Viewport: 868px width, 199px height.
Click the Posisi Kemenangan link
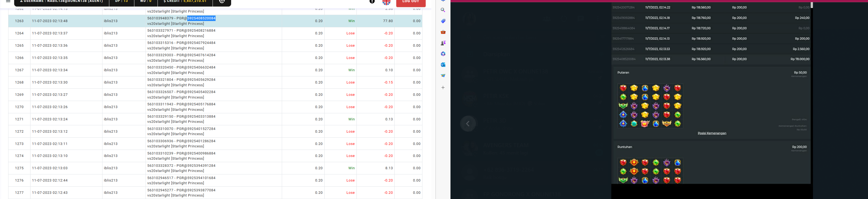click(x=712, y=133)
